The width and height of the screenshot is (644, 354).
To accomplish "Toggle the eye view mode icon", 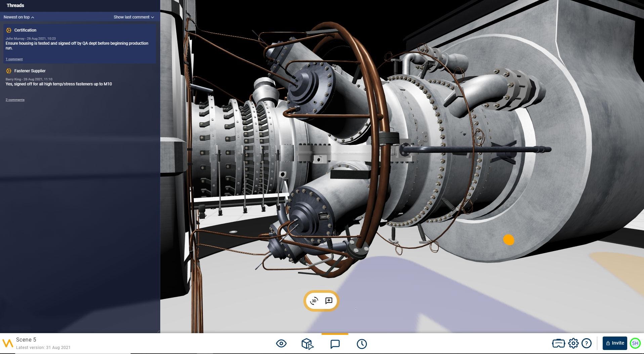I will (281, 344).
